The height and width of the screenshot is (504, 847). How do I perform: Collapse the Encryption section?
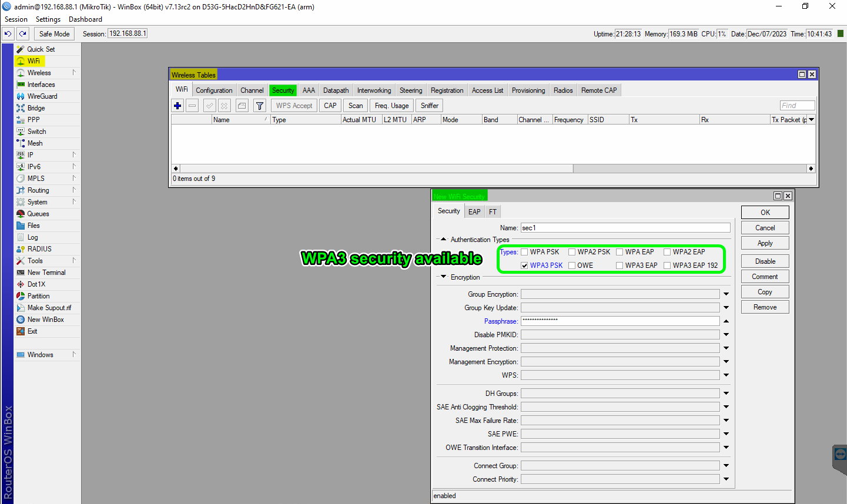(x=443, y=277)
